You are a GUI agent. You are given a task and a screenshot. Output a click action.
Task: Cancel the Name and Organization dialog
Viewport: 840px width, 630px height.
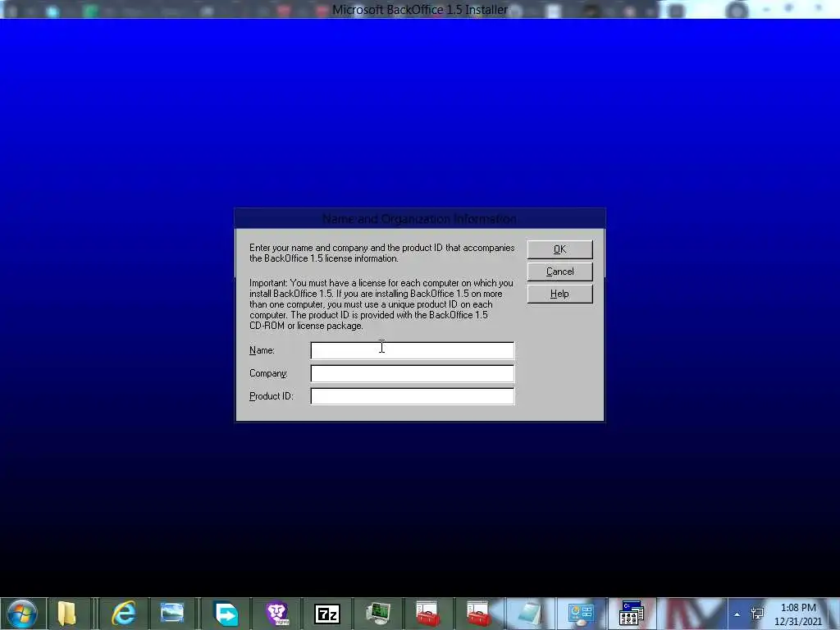click(559, 272)
